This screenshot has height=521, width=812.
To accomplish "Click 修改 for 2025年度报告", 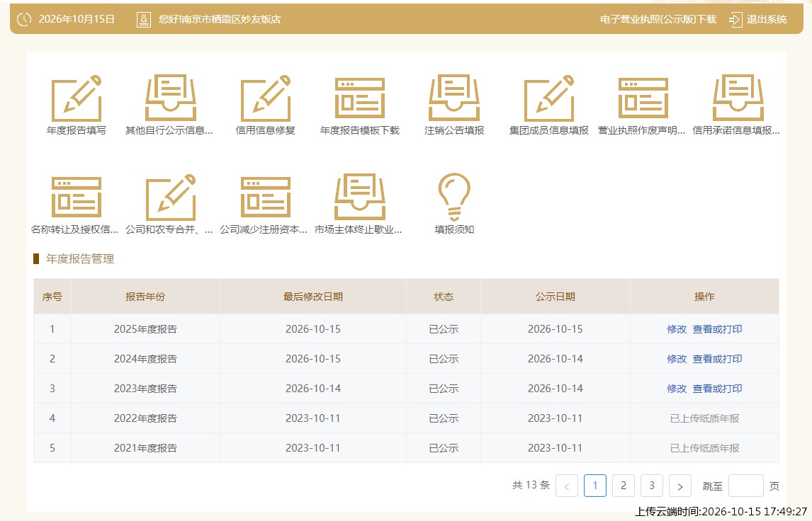I will click(x=677, y=329).
